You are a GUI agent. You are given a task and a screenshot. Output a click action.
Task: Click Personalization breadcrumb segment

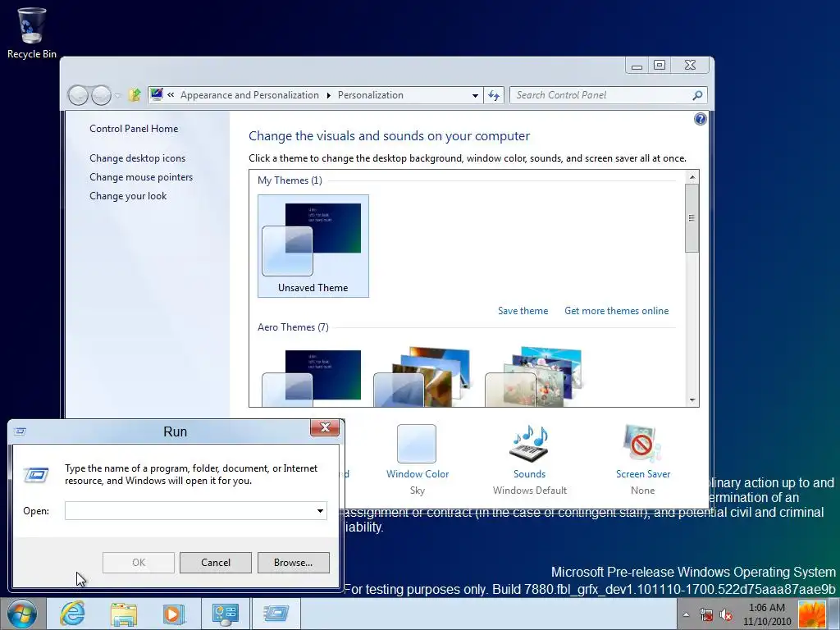pyautogui.click(x=370, y=95)
